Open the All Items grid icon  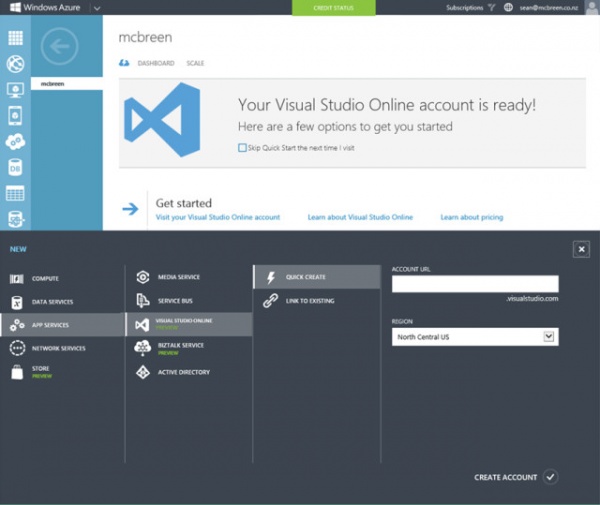tap(15, 38)
